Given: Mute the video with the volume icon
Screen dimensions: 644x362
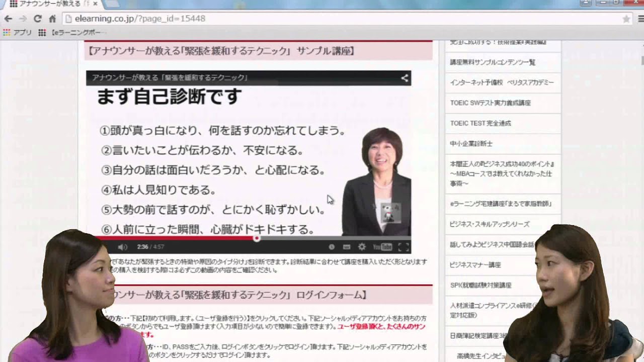Looking at the screenshot, I should click(122, 247).
